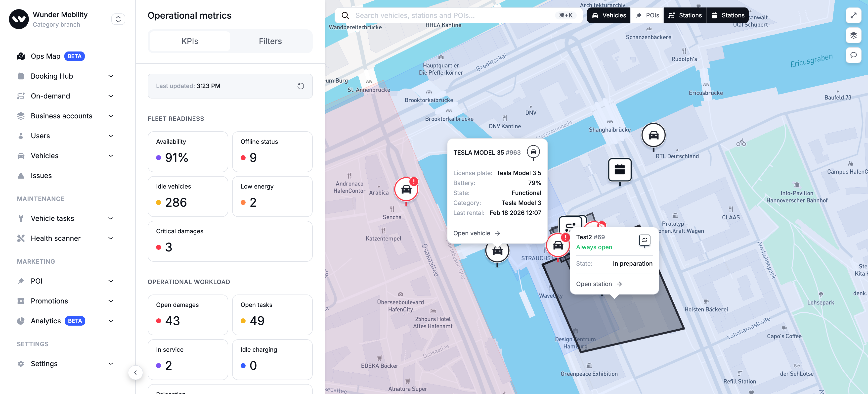Toggle the Stations filter with calendar icon
Screen dimensions: 868x394
(728, 15)
